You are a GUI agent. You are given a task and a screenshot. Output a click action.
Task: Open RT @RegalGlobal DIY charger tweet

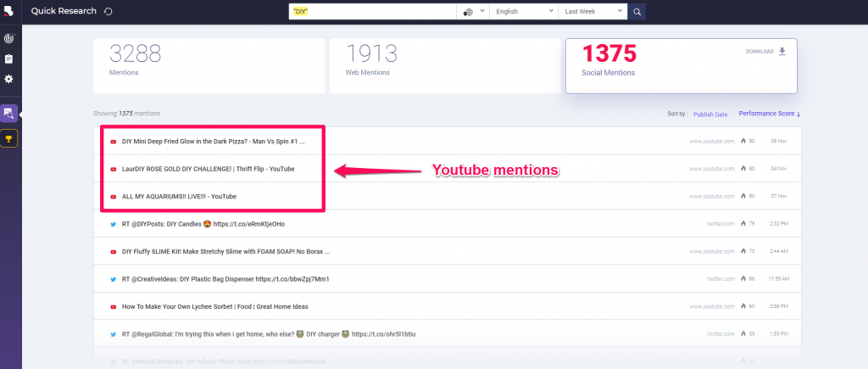[269, 334]
